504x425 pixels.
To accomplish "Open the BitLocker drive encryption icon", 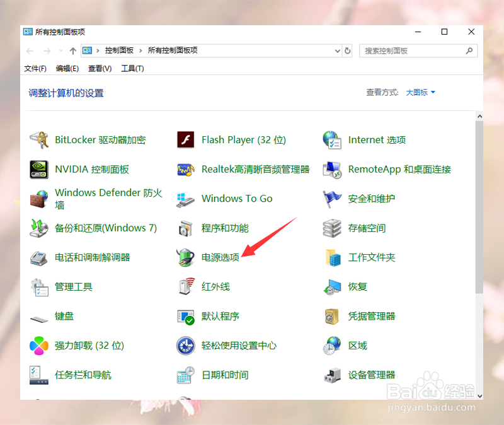I will pyautogui.click(x=39, y=140).
